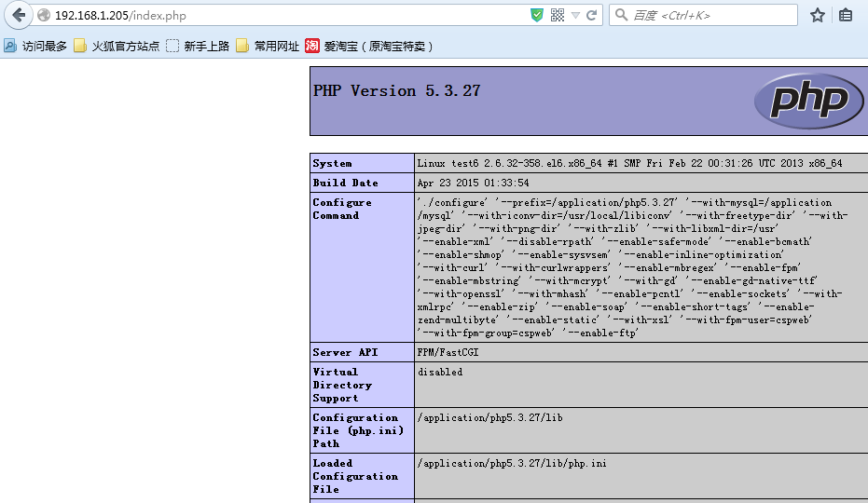Open the 火狐官方站点 bookmark folder
The height and width of the screenshot is (503, 868).
117,46
